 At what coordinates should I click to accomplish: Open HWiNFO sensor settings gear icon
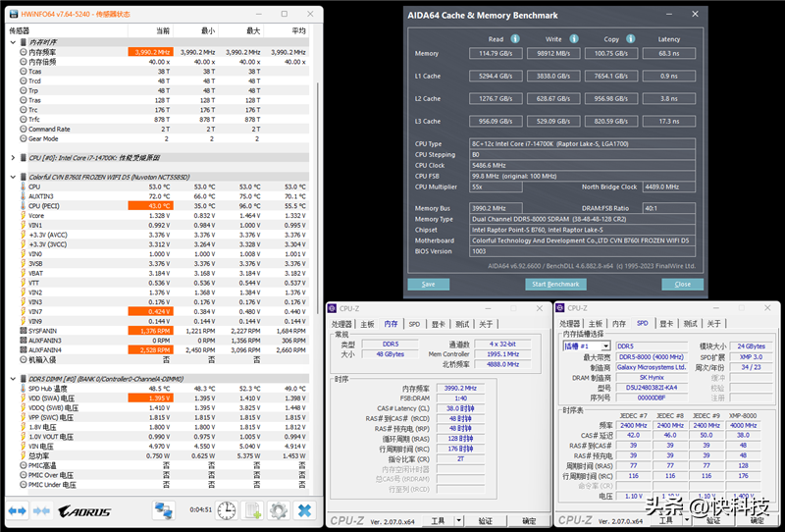[279, 510]
